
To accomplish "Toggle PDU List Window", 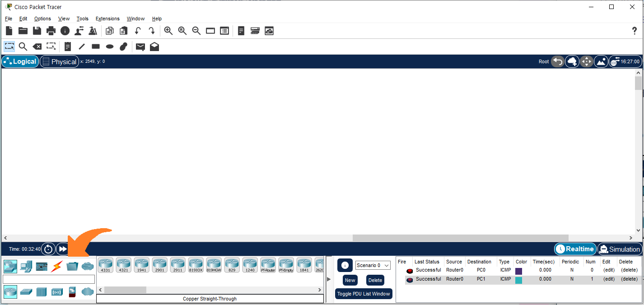I will pyautogui.click(x=364, y=294).
